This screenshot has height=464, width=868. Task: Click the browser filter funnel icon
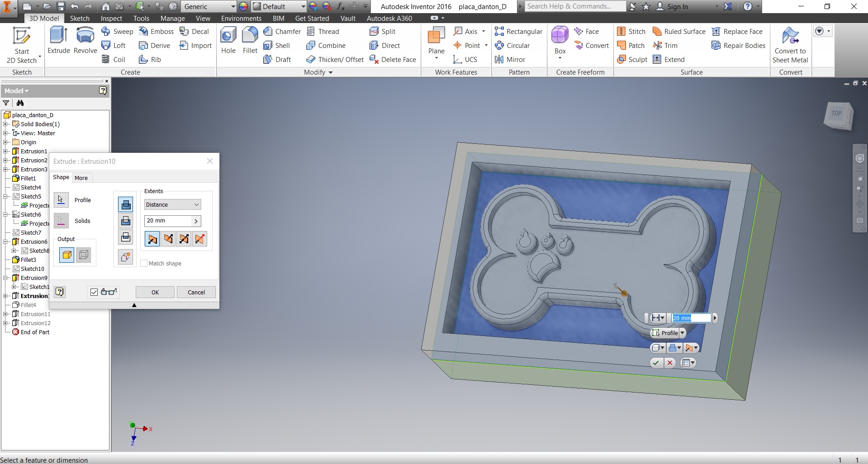[6, 103]
